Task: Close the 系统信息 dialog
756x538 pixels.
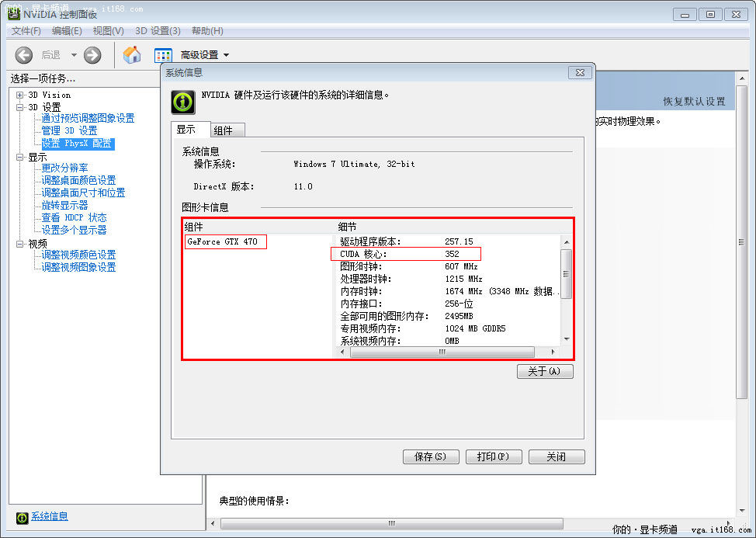Action: tap(580, 73)
